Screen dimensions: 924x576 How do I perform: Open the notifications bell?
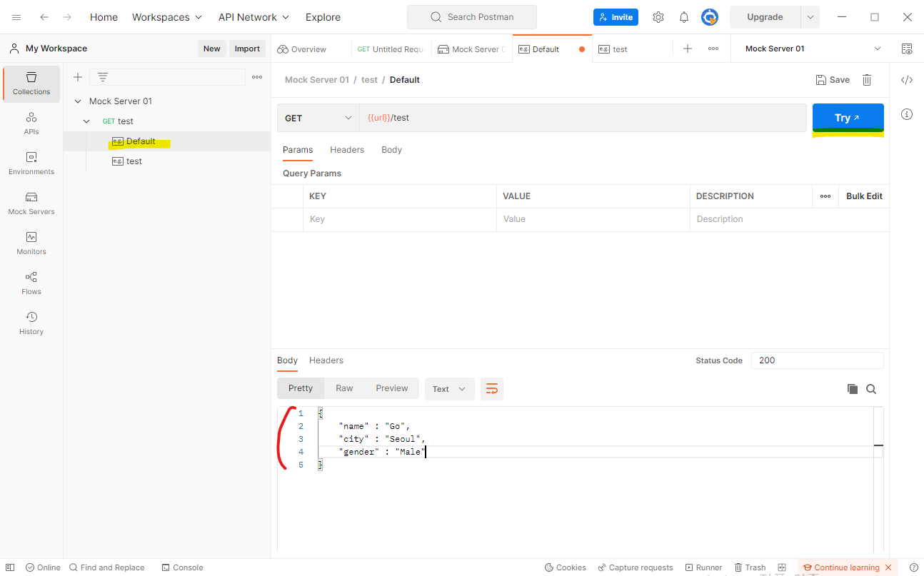pos(684,17)
